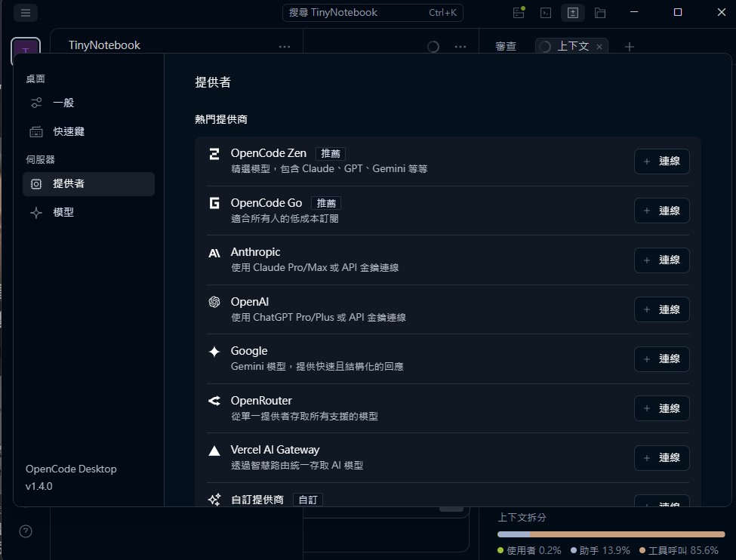
Task: Open the options menu next to TinyNotebook title
Action: click(285, 47)
